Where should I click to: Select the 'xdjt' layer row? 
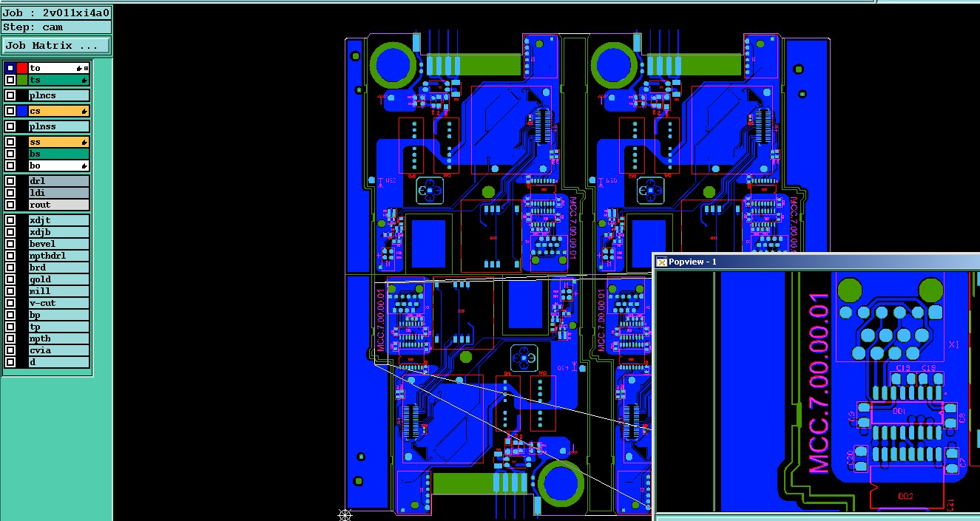59,220
